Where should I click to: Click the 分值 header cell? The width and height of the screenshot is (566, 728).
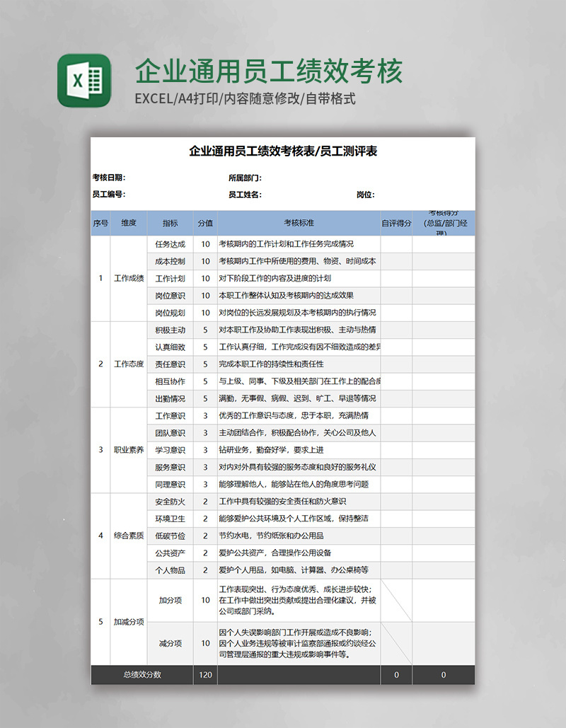pyautogui.click(x=204, y=221)
